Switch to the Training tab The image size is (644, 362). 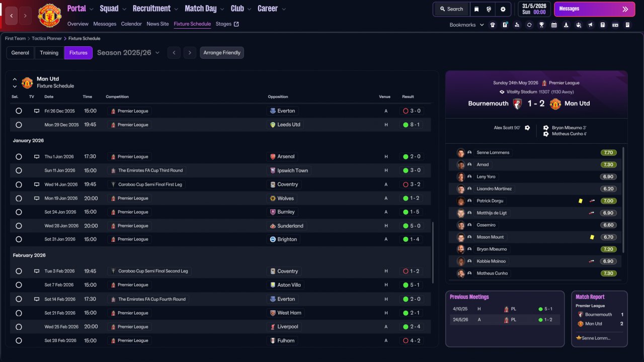pos(49,53)
